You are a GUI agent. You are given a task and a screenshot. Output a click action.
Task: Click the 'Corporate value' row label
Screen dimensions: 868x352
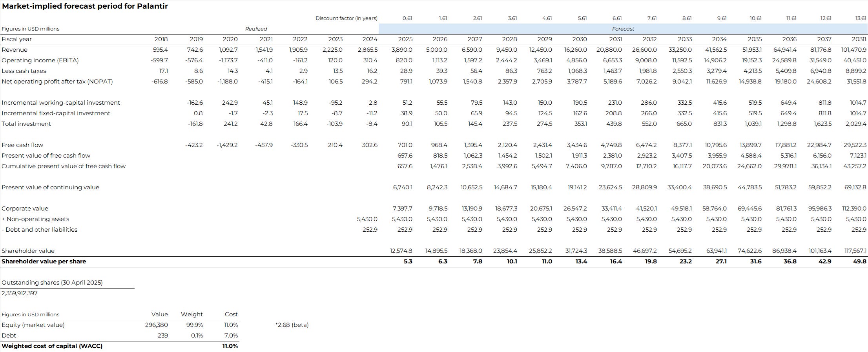(25, 209)
